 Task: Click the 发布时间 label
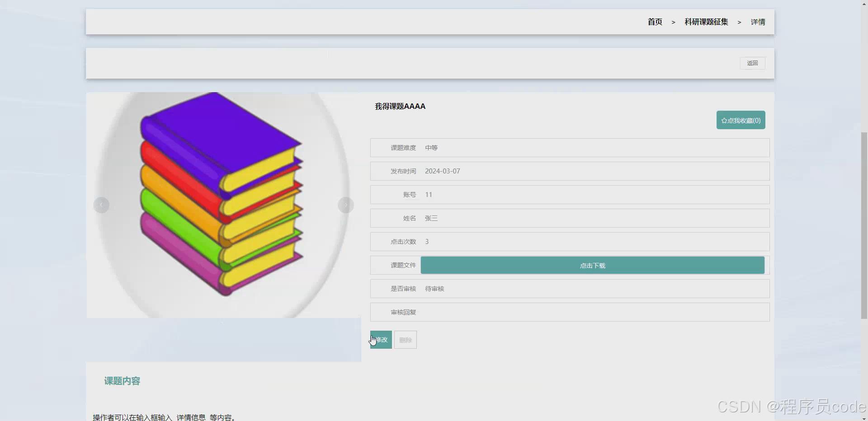point(403,171)
